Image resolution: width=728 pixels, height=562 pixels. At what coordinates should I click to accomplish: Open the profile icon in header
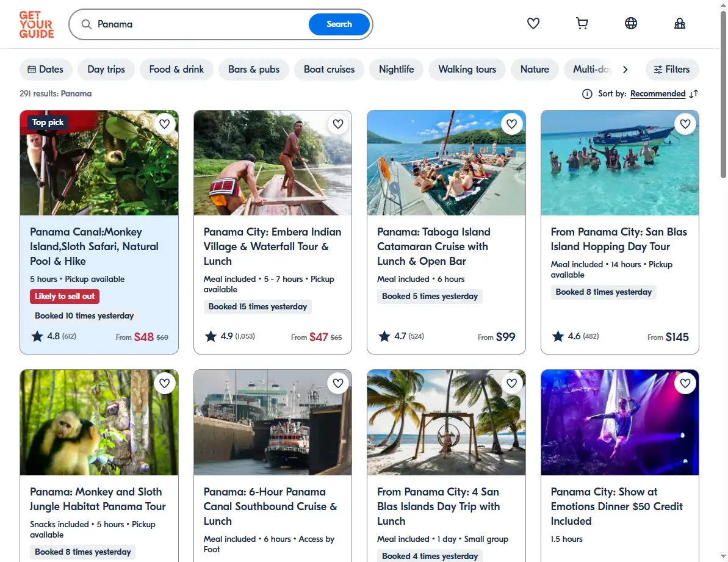(x=679, y=23)
